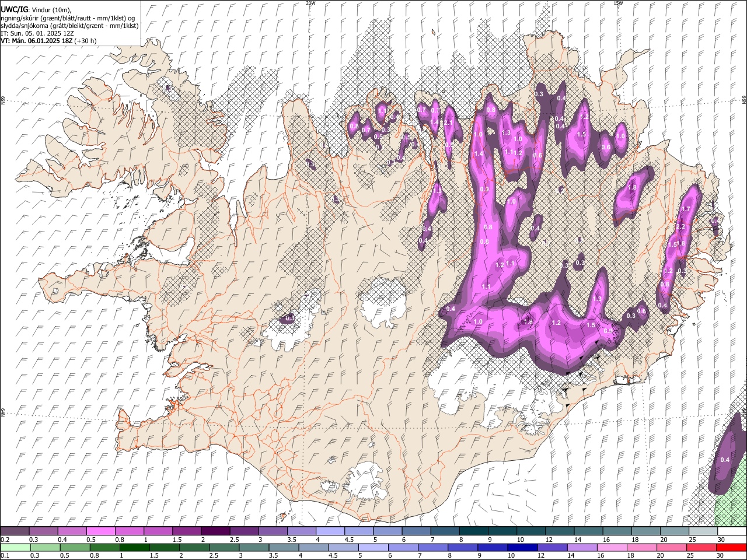Click the lower-row legend swatch starting at 2

pyautogui.click(x=194, y=547)
